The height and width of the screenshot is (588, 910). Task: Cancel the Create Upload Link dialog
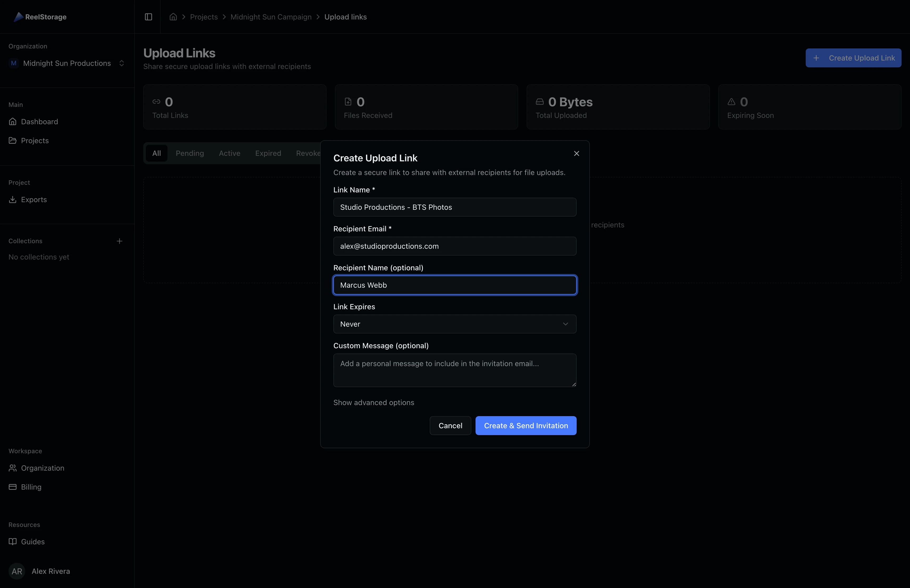450,425
